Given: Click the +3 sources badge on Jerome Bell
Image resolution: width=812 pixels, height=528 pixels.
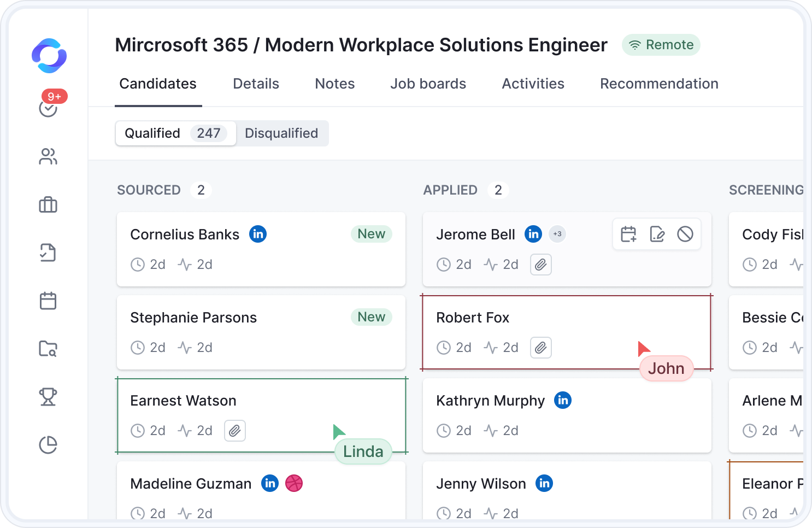Looking at the screenshot, I should coord(557,234).
